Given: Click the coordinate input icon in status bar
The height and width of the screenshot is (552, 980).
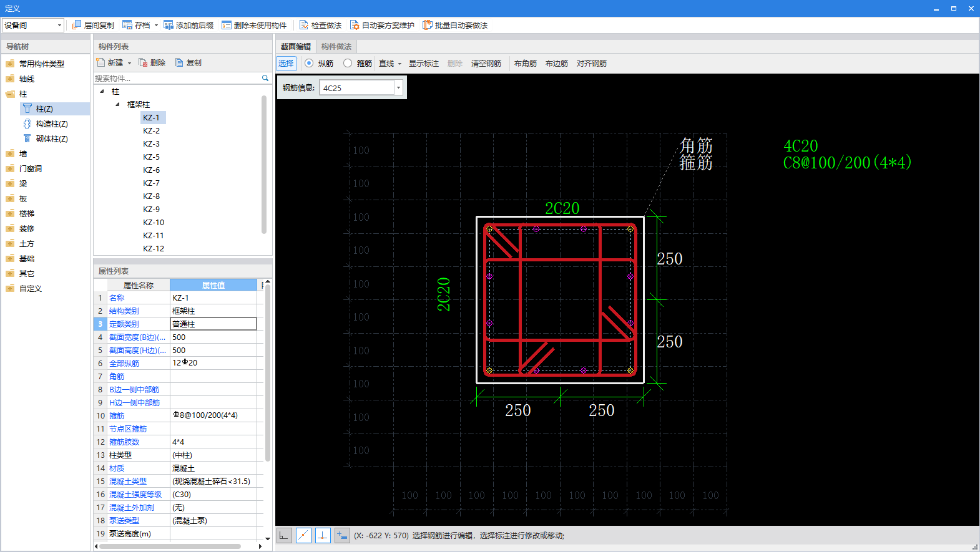Looking at the screenshot, I should coord(342,535).
